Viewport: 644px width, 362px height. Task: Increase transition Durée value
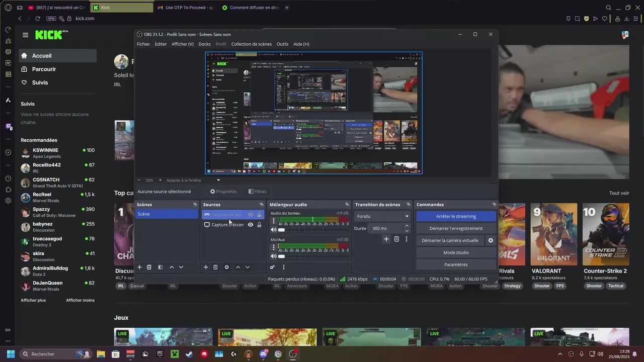pos(407,226)
